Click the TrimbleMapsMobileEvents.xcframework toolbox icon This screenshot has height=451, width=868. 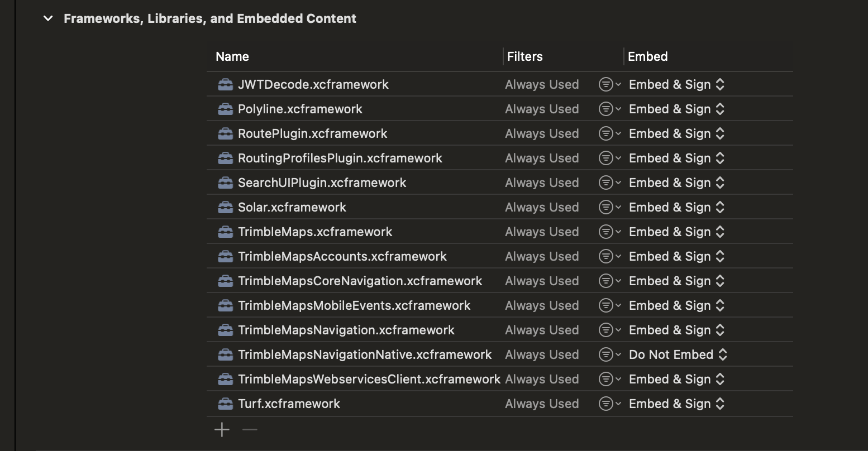tap(225, 305)
